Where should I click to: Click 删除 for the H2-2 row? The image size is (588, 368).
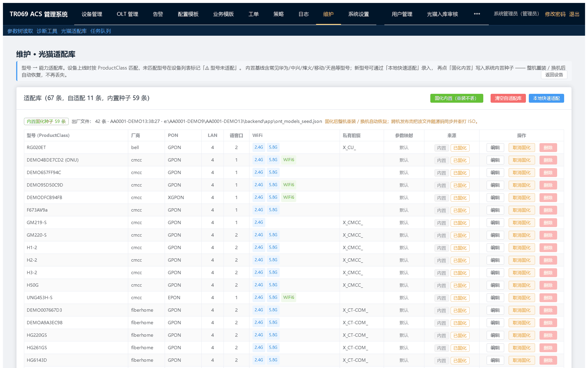(x=548, y=260)
